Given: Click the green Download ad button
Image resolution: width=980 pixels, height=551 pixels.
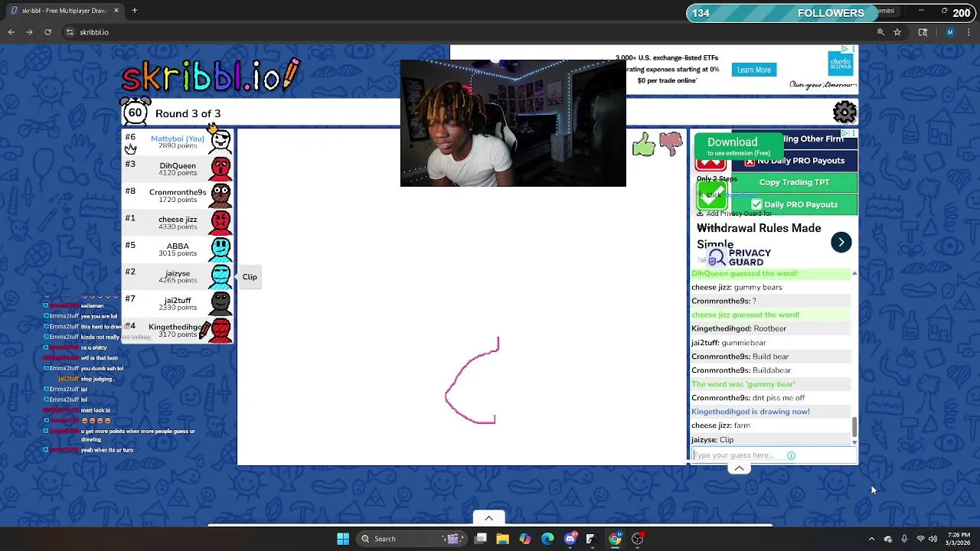Looking at the screenshot, I should pos(738,145).
